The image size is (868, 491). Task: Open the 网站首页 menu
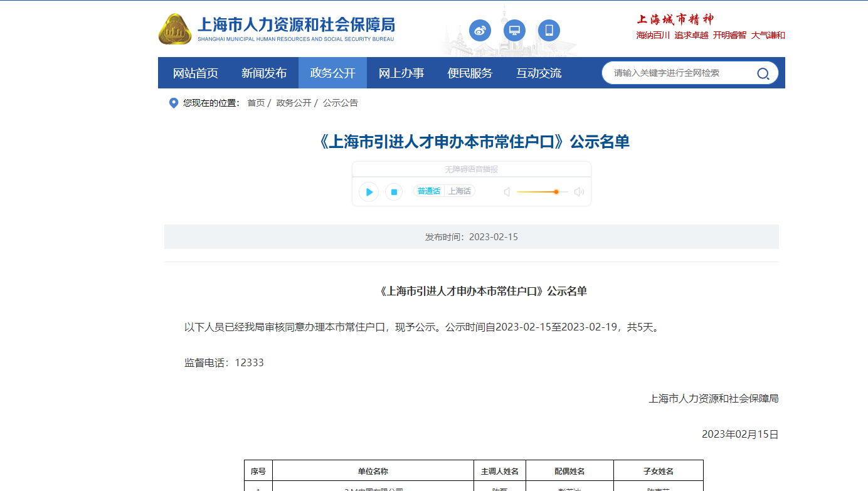click(196, 73)
